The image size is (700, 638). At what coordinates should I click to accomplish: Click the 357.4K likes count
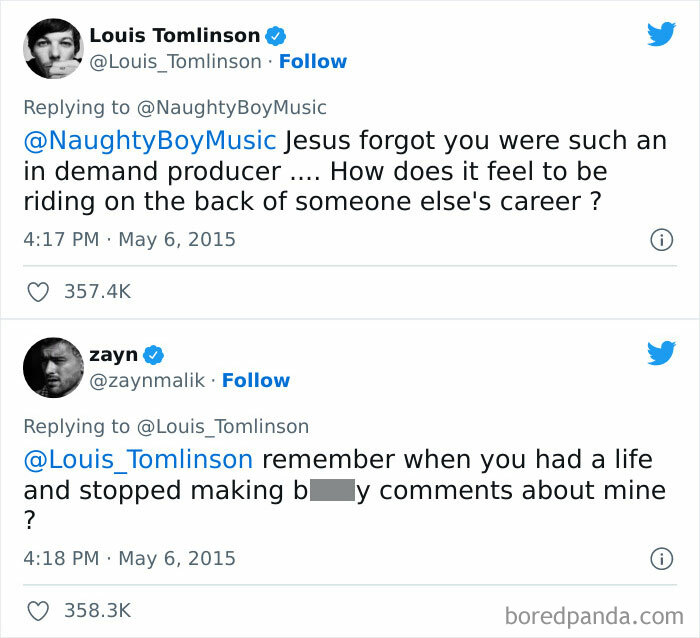97,292
